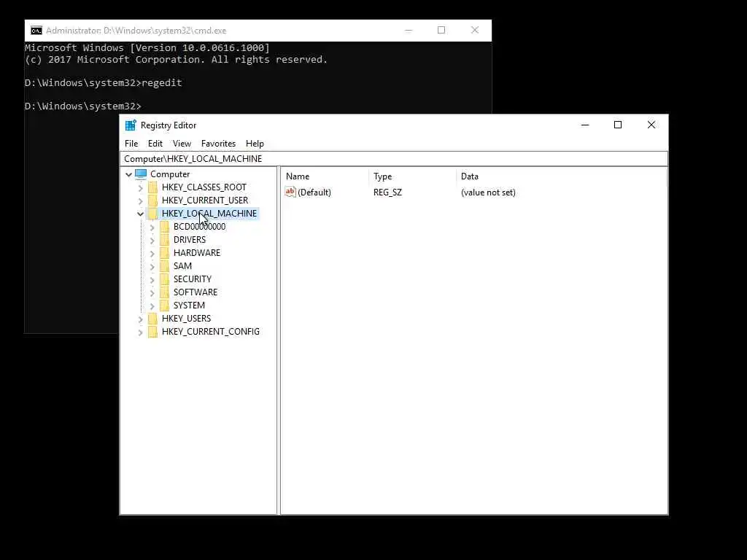
Task: Maximize the Administrator cmd.exe window
Action: [x=441, y=30]
